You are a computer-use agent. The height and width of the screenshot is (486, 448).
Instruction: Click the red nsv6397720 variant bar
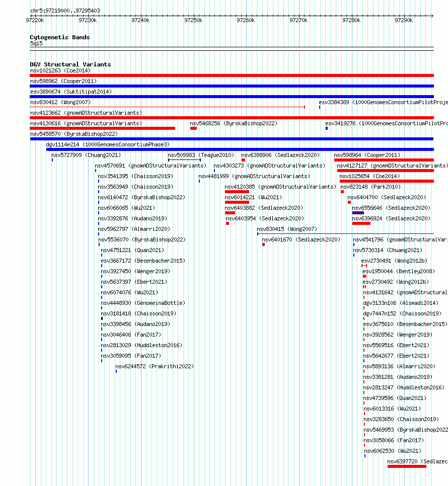point(407,466)
